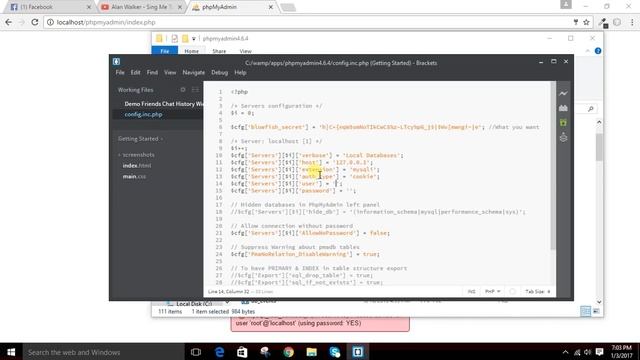Open the Action Center notification icon
Screen dimensions: 640x360
(599, 352)
